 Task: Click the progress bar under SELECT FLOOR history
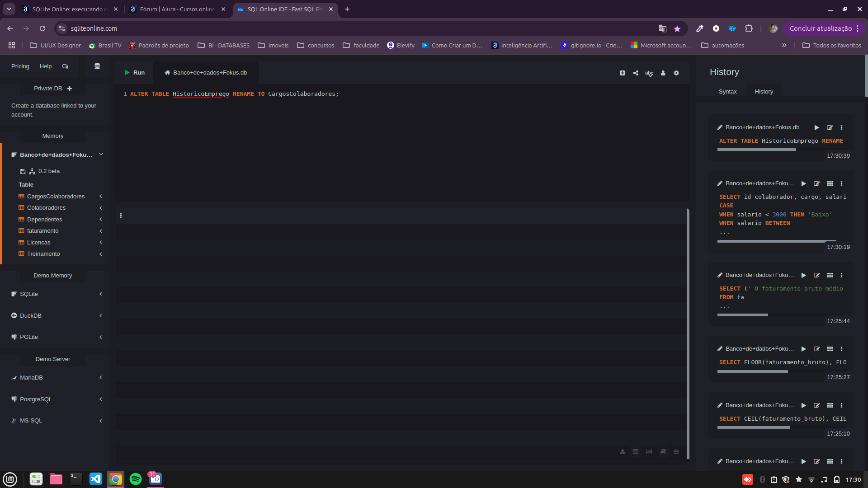coord(753,372)
